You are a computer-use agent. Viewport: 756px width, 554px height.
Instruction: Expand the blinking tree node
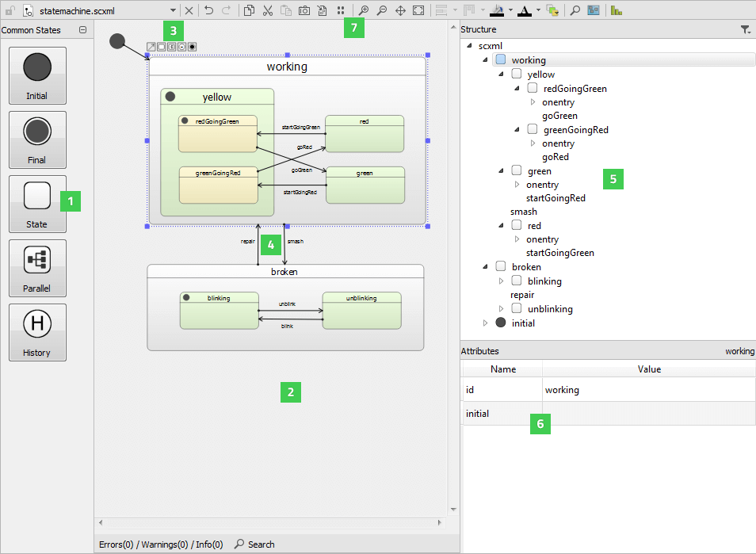(501, 281)
